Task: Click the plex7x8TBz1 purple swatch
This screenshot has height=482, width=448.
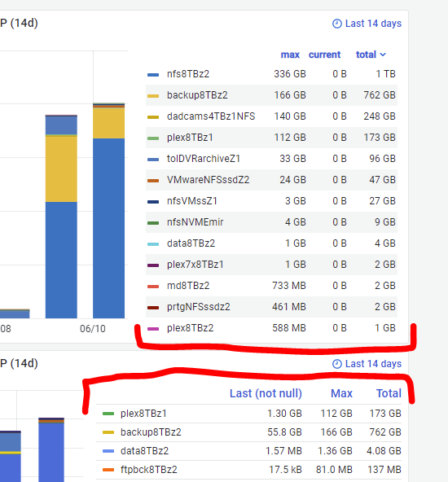Action: click(153, 265)
